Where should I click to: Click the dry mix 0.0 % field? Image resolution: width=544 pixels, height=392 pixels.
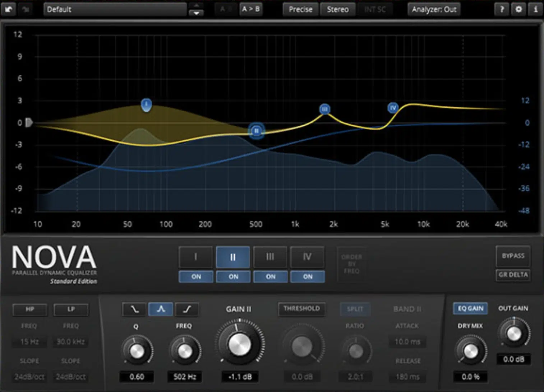tap(470, 377)
